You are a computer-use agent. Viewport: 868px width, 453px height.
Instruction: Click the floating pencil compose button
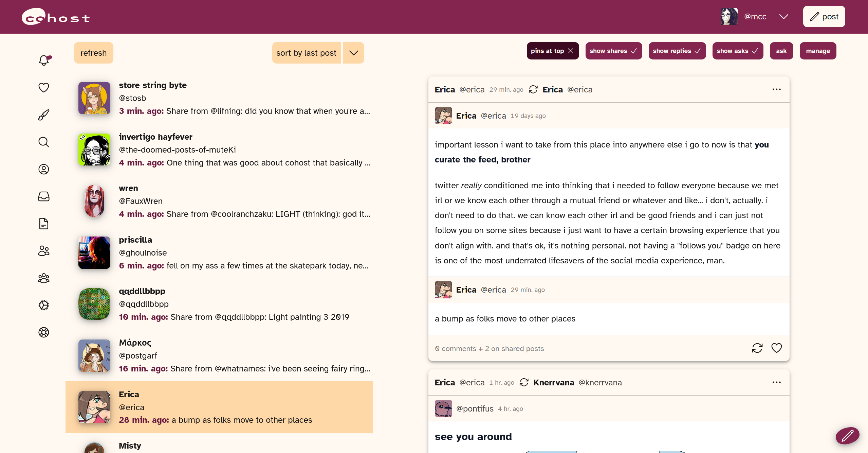click(847, 435)
